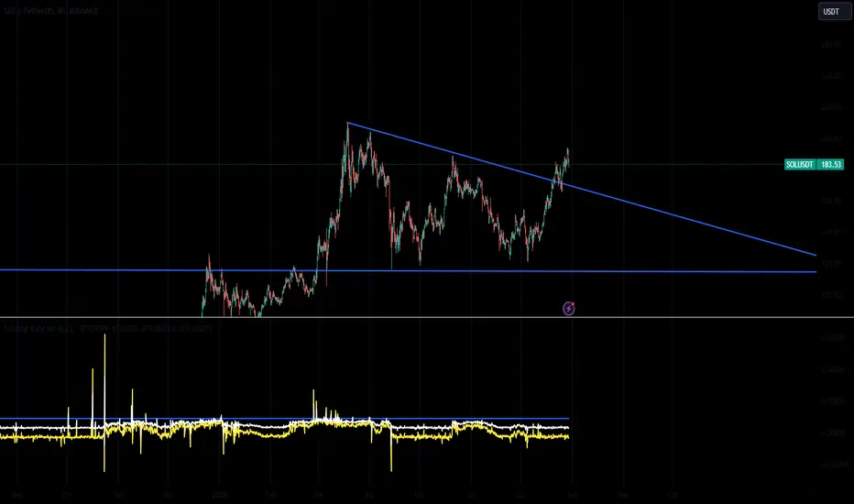Open the USDT currency selector
This screenshot has width=854, height=504.
834,11
